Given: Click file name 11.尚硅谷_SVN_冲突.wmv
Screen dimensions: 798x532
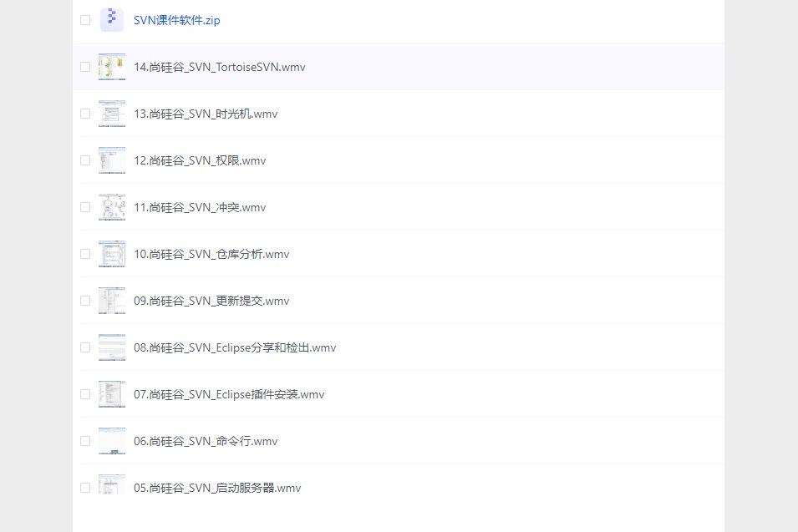Looking at the screenshot, I should [200, 207].
